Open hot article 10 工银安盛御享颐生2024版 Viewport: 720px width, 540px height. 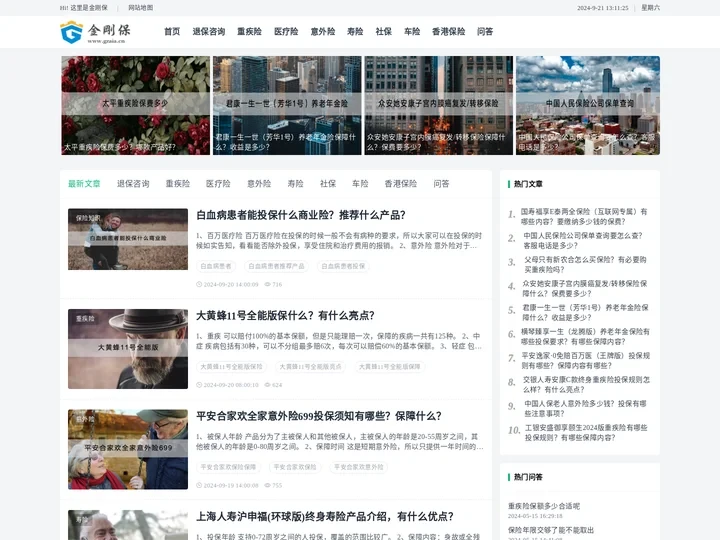pyautogui.click(x=586, y=433)
